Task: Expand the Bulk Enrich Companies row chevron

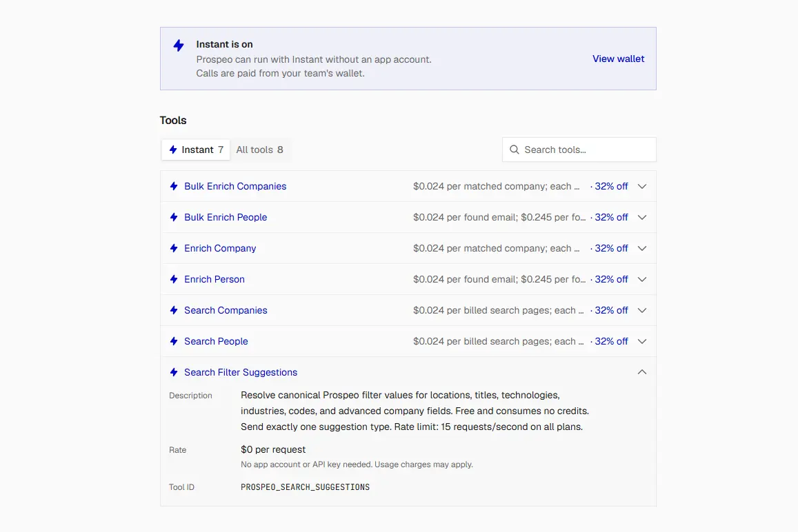Action: coord(642,186)
